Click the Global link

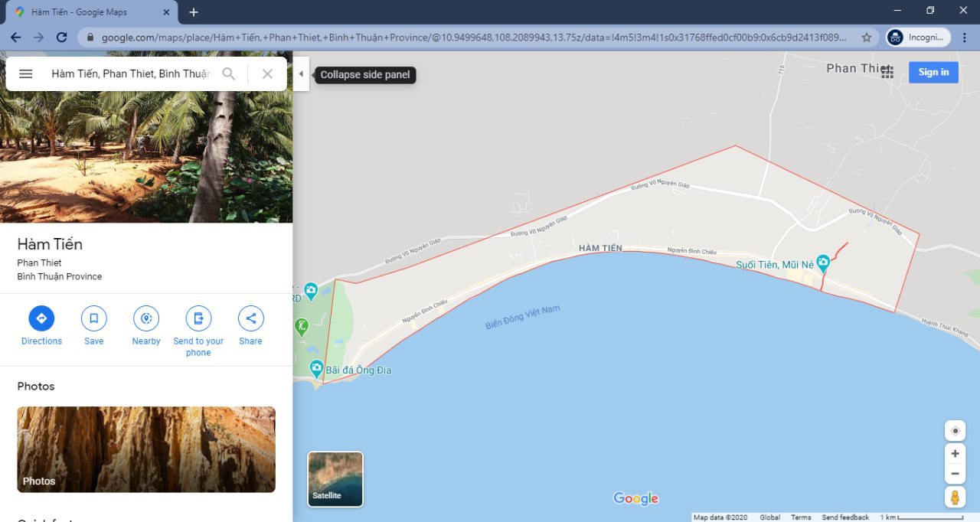pos(769,517)
